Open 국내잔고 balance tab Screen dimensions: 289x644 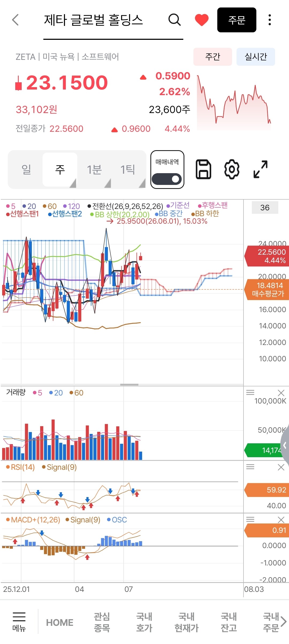tap(229, 622)
